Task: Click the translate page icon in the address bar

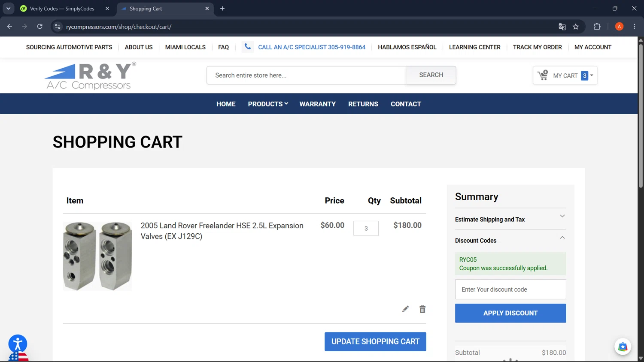Action: pyautogui.click(x=562, y=27)
